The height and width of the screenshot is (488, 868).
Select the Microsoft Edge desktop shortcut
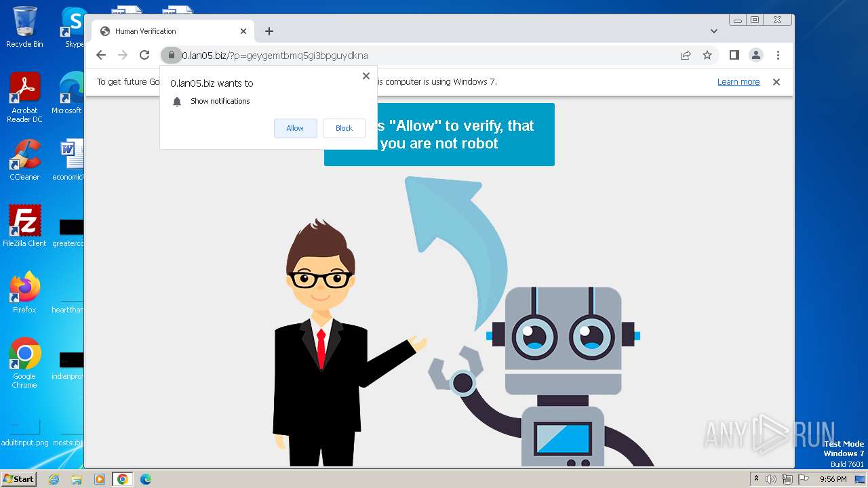pyautogui.click(x=69, y=94)
